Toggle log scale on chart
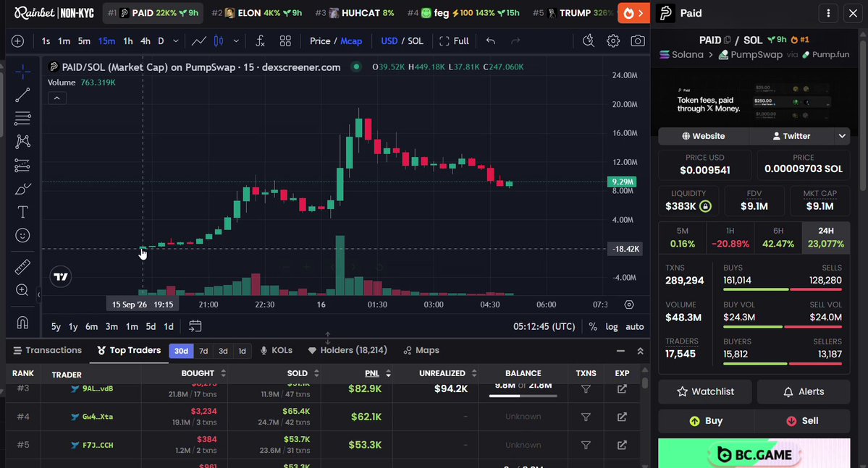The width and height of the screenshot is (868, 468). click(x=612, y=326)
